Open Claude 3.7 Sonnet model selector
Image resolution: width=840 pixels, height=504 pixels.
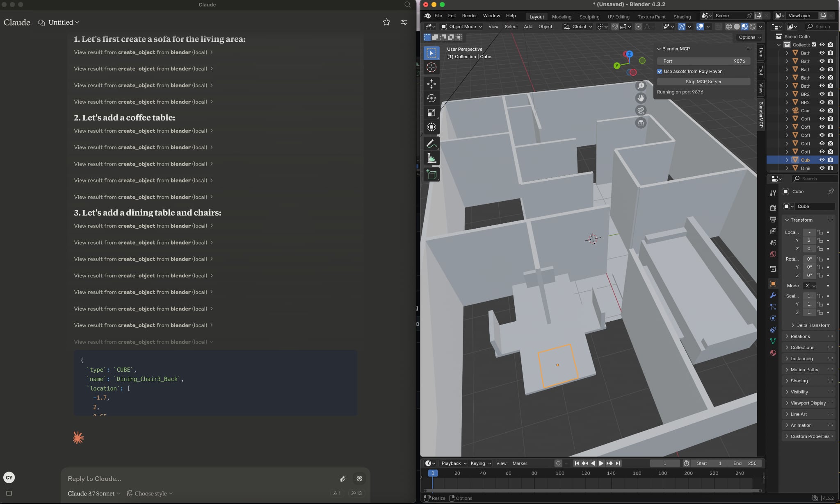tap(94, 493)
